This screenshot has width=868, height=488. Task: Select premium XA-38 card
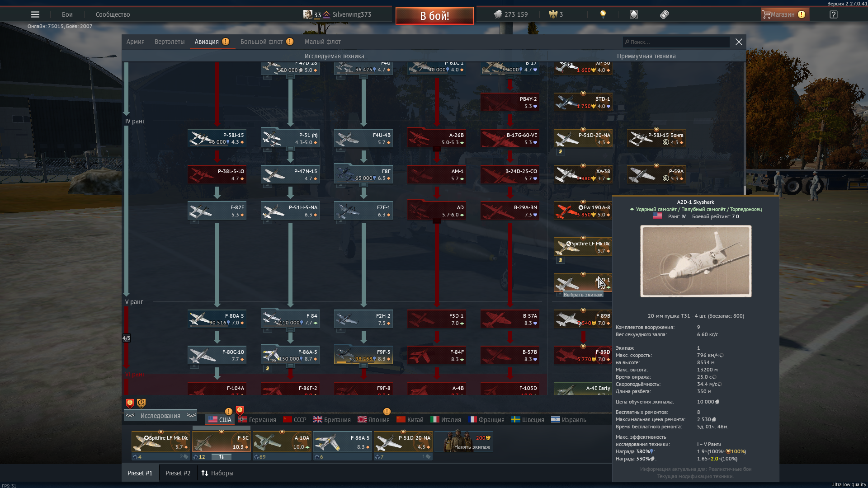coord(583,174)
